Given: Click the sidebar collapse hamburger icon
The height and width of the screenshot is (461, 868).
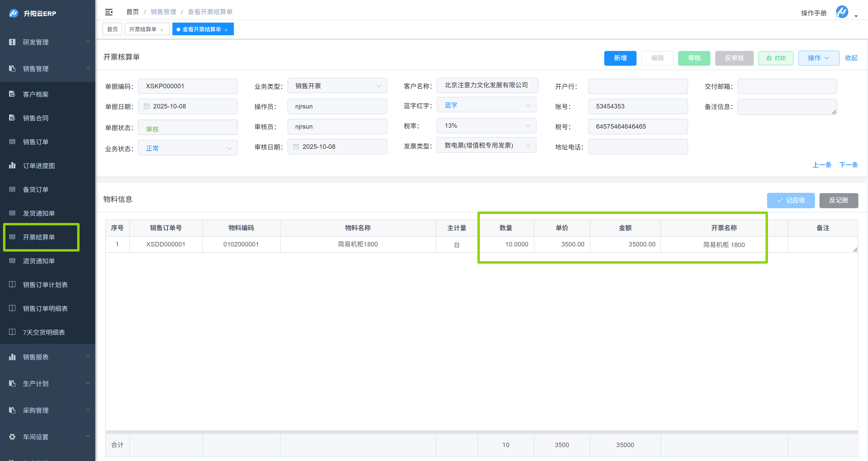Looking at the screenshot, I should click(x=109, y=12).
